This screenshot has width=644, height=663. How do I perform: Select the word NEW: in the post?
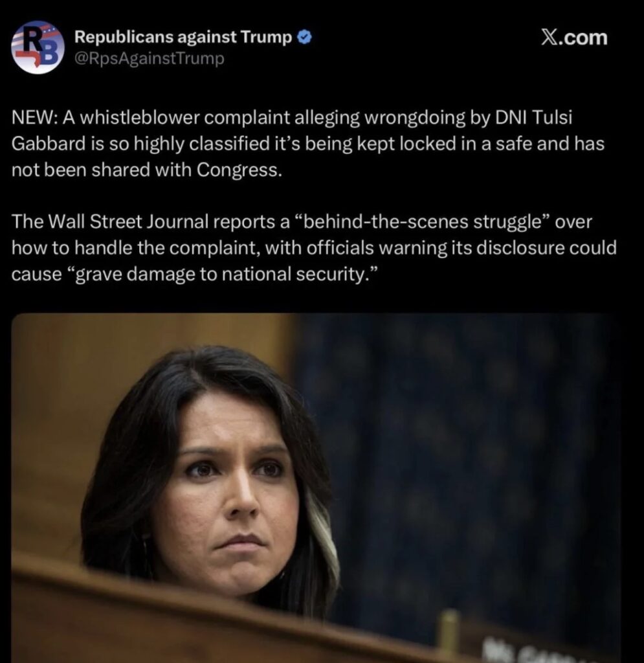[35, 117]
